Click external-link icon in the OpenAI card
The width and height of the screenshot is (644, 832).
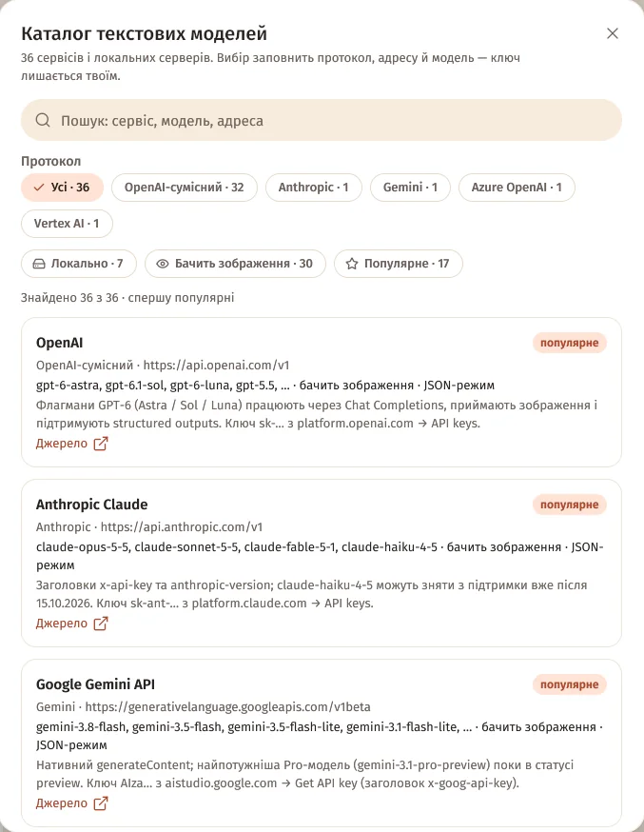101,443
